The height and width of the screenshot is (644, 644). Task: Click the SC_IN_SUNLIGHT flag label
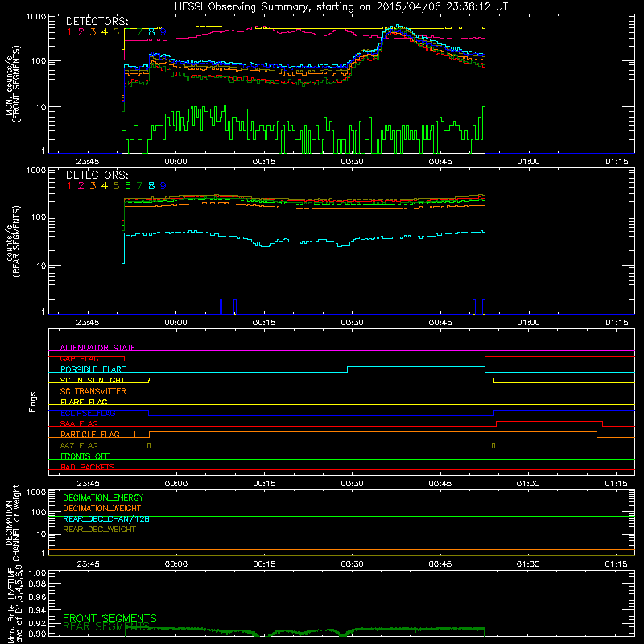point(93,380)
